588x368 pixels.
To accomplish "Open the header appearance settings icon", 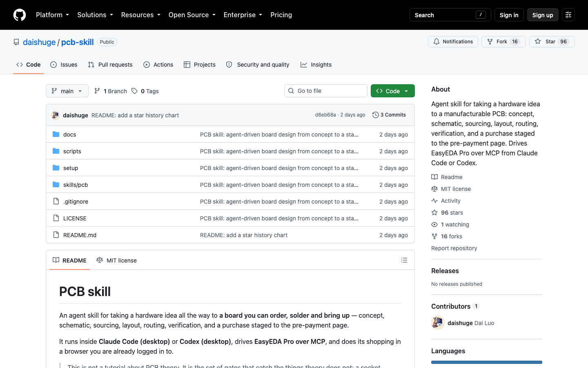I will coord(568,15).
